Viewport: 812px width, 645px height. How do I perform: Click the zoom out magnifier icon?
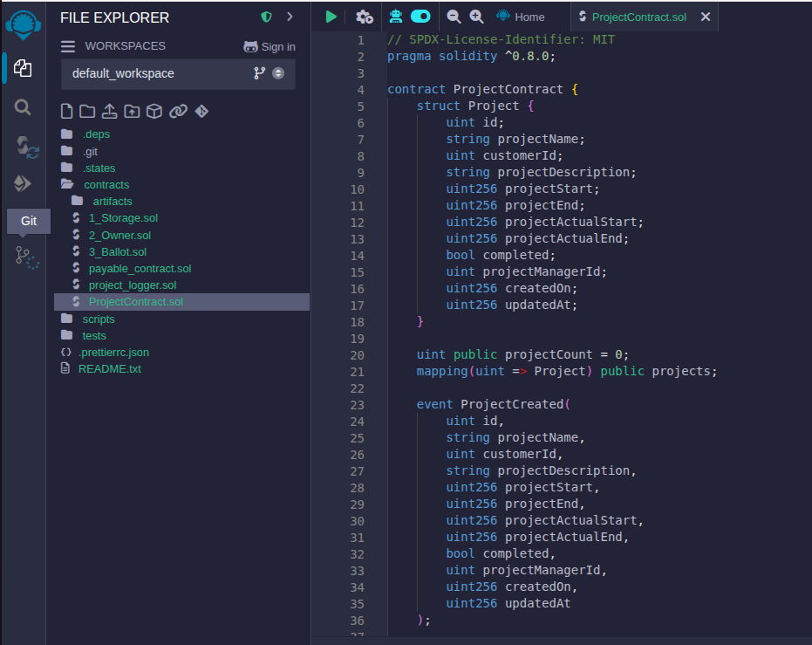pyautogui.click(x=454, y=17)
